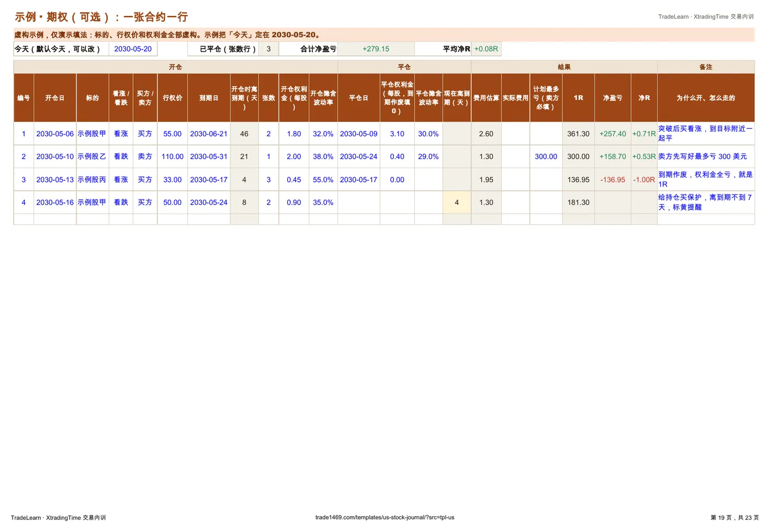Select the opening implied volatility cell 55.0%
This screenshot has height=532, width=770.
click(x=323, y=180)
